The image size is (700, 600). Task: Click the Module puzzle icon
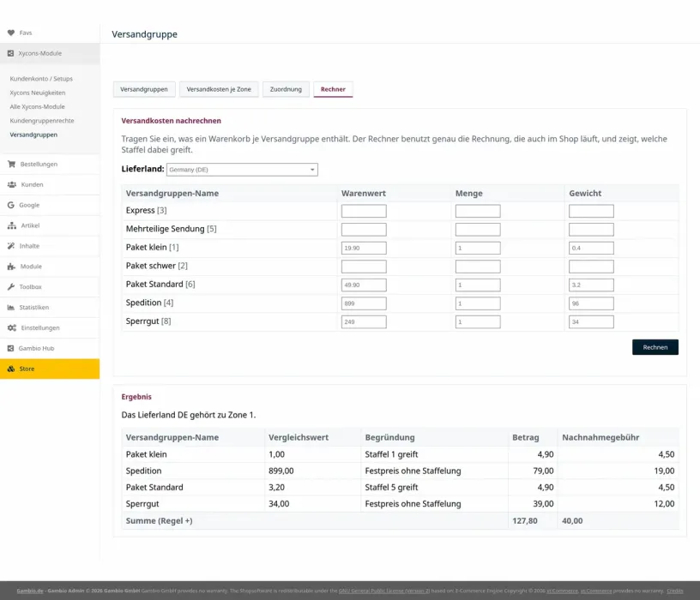pyautogui.click(x=12, y=267)
